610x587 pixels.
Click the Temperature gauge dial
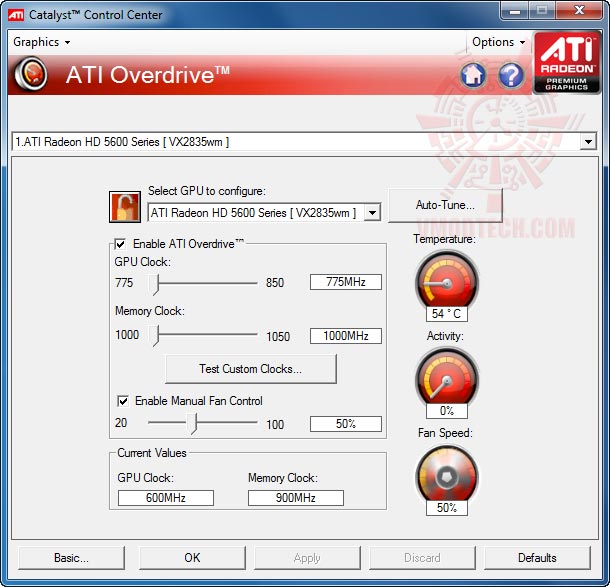tap(447, 281)
